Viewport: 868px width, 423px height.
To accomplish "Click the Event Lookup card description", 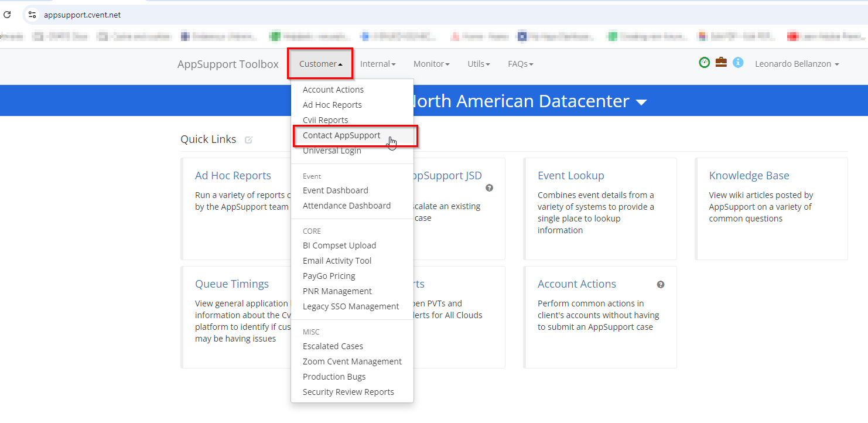I will [x=596, y=213].
